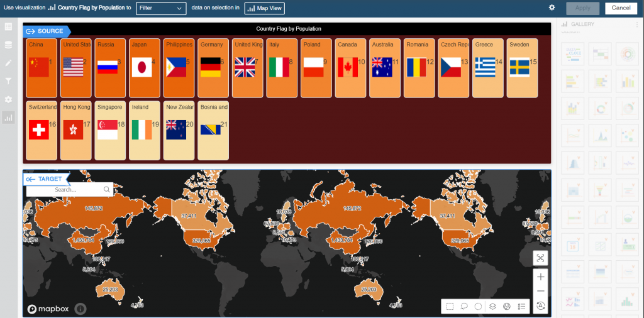This screenshot has width=644, height=318.
Task: Select the New Zealand flag card
Action: [x=179, y=131]
